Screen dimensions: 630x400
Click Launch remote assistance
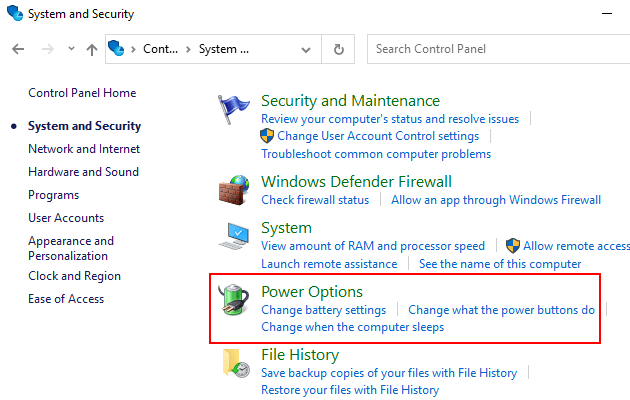pyautogui.click(x=329, y=264)
